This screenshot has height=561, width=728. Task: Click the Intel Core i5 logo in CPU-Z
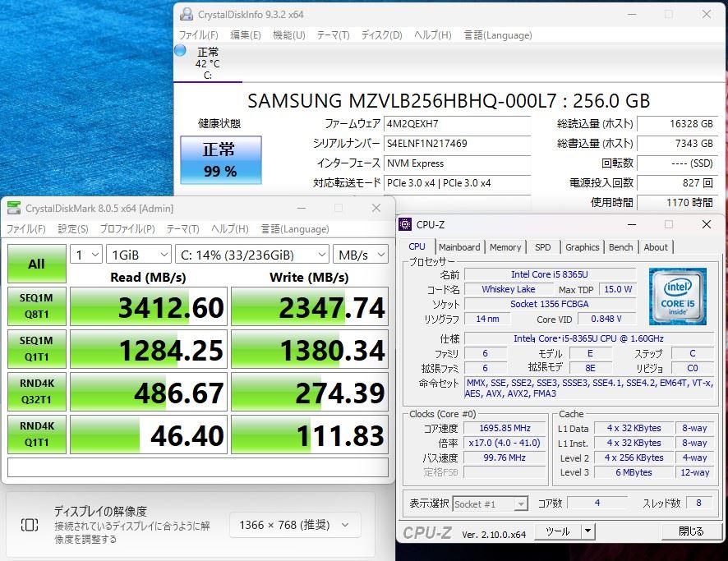pos(677,296)
